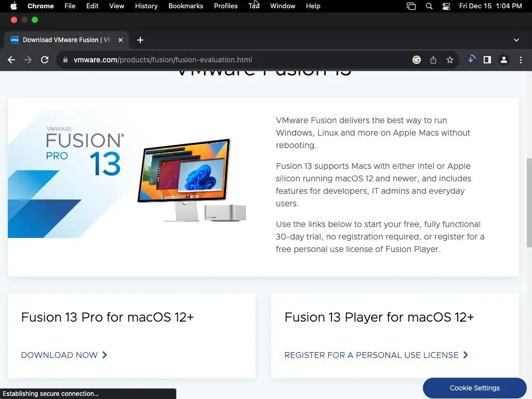
Task: Reload the current page
Action: 45,60
